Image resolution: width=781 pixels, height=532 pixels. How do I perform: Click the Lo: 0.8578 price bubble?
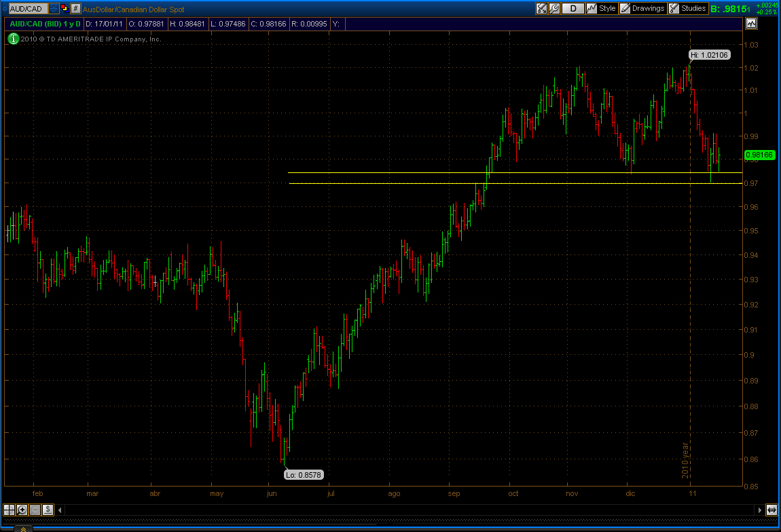coord(304,475)
